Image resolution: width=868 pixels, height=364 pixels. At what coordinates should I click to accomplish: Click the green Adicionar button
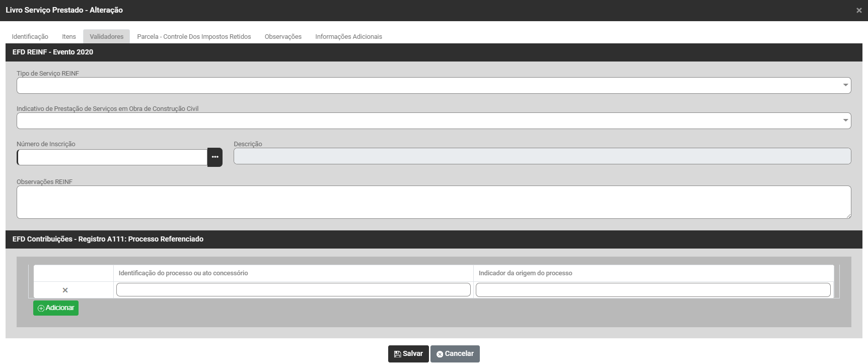coord(56,308)
